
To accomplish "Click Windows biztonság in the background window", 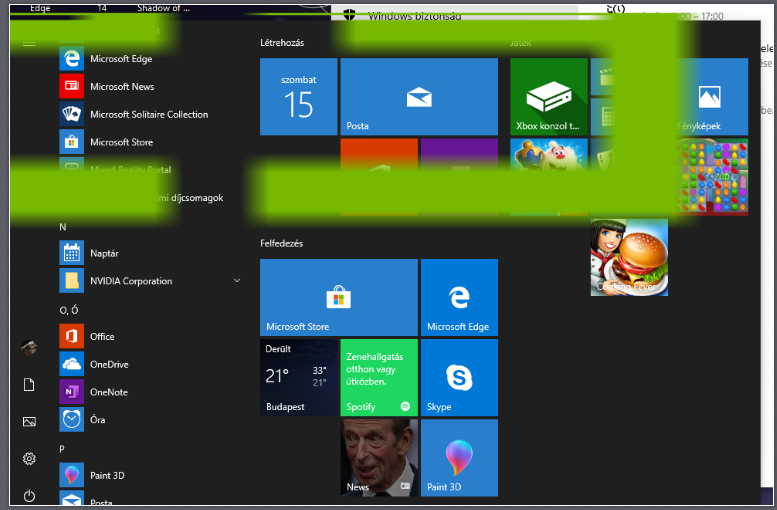I will pos(415,16).
